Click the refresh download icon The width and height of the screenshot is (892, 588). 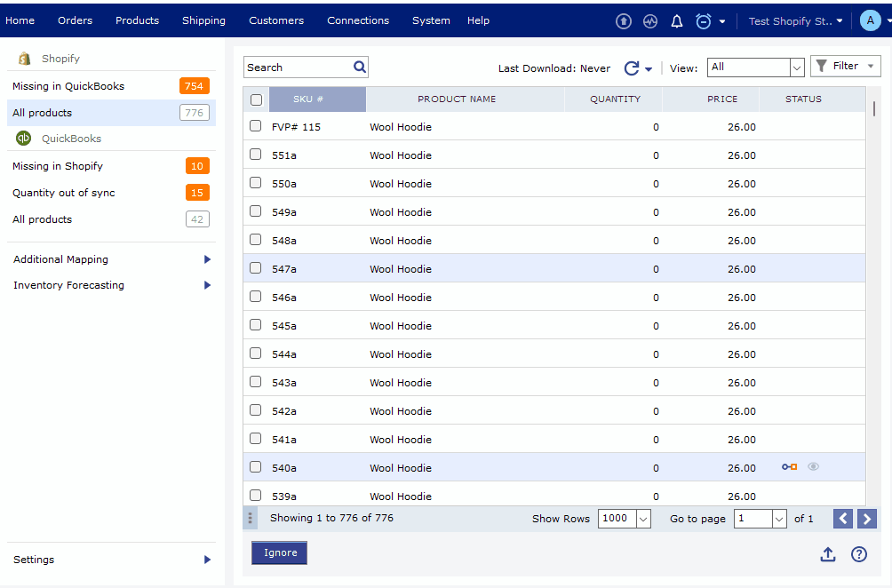coord(632,68)
